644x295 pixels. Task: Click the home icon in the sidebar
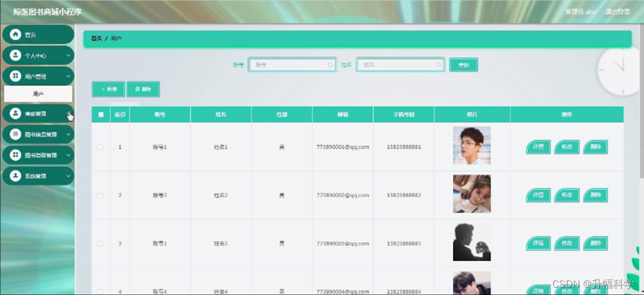click(x=15, y=34)
